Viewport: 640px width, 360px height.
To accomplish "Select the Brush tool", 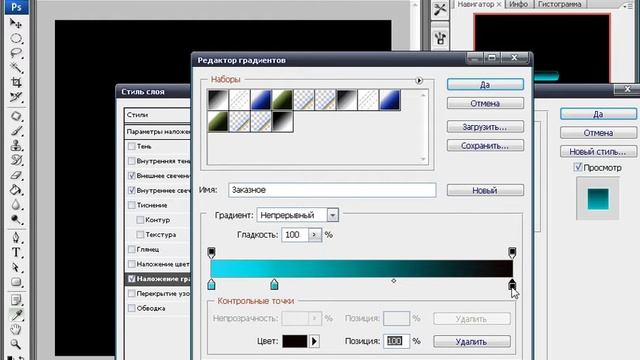I will coord(16,131).
